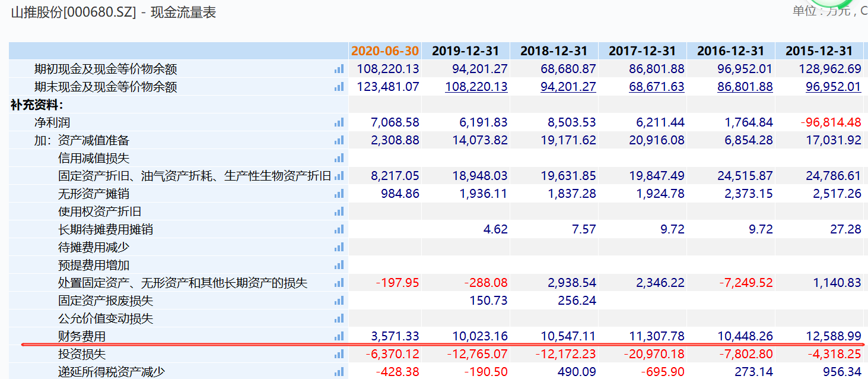Click chart icon for 净利润 row
Viewport: 868px width, 379px height.
[339, 123]
